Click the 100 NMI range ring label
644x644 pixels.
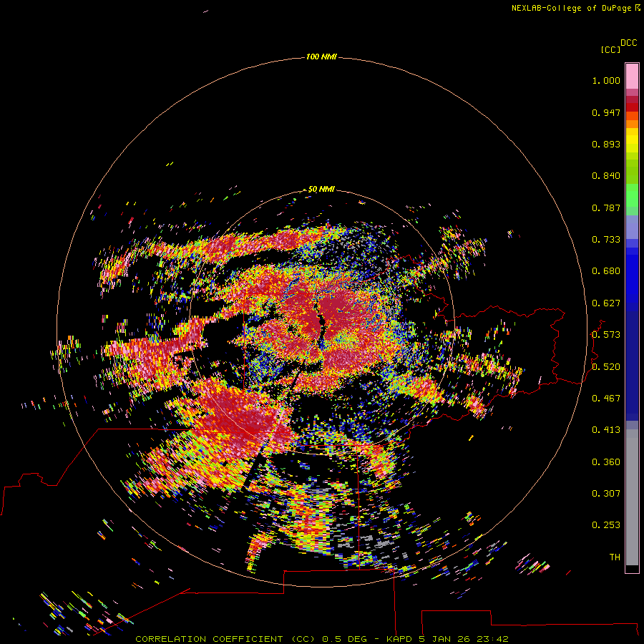point(321,57)
